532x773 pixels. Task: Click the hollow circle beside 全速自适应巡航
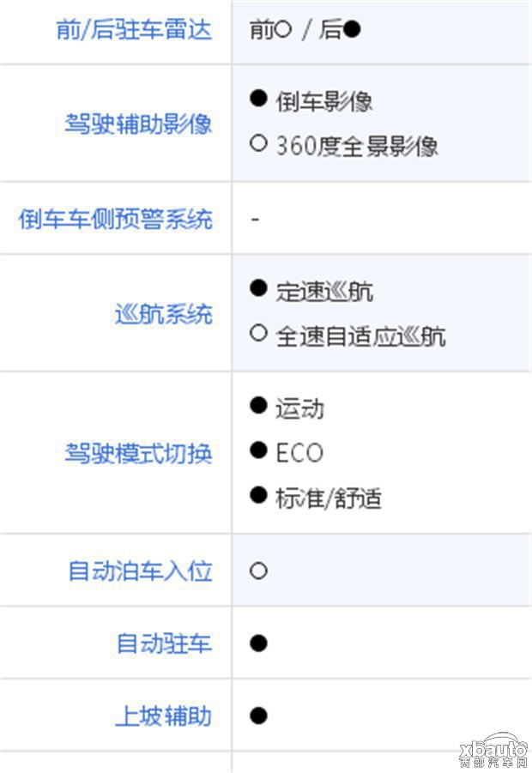(258, 333)
